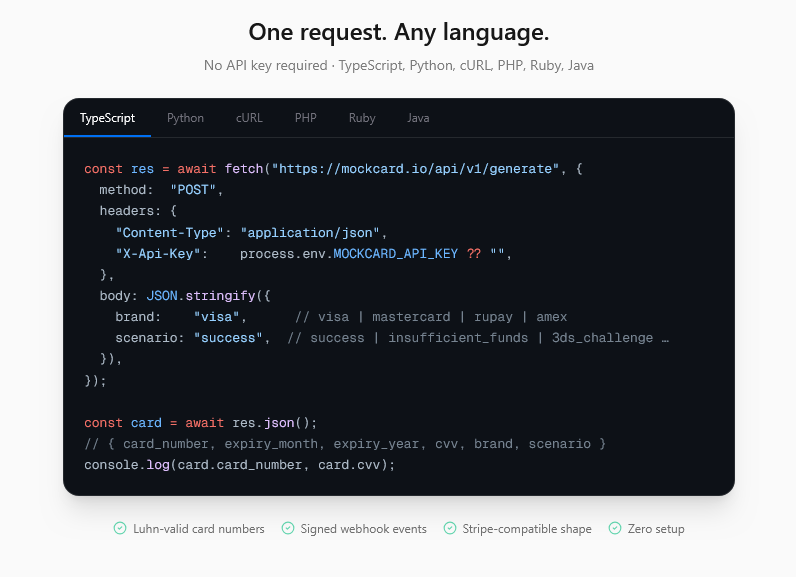Viewport: 796px width, 577px height.
Task: Switch to the Python tab
Action: [185, 118]
